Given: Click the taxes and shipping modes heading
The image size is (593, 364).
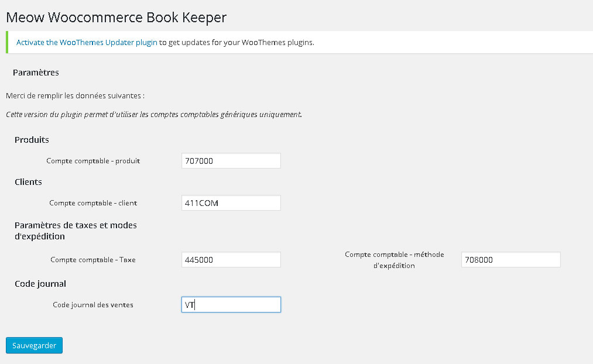Looking at the screenshot, I should pos(76,231).
